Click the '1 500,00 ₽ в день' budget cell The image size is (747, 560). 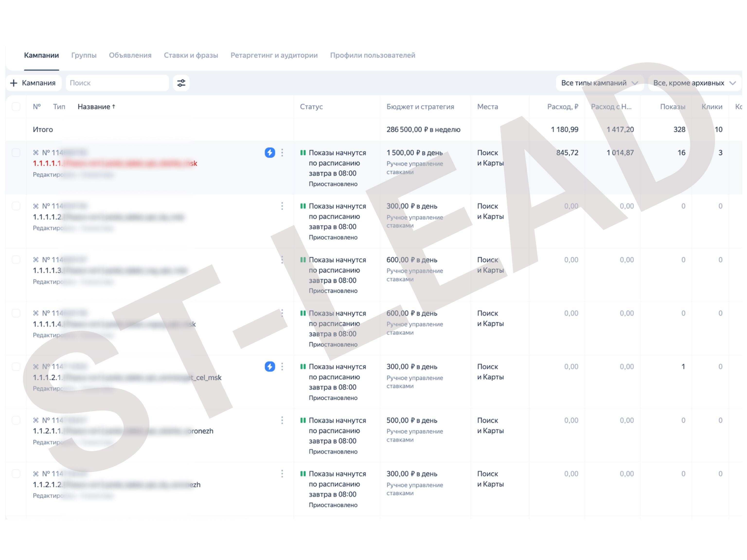point(414,153)
